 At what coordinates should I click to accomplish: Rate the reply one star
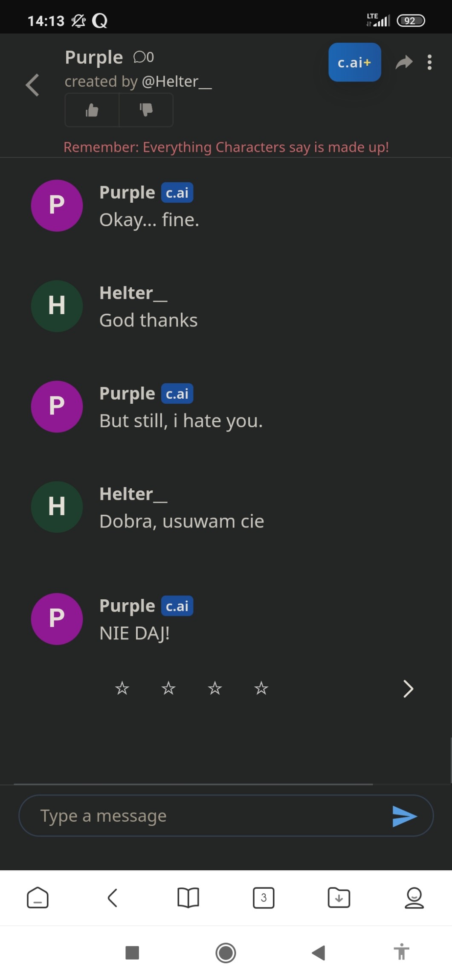pos(122,688)
